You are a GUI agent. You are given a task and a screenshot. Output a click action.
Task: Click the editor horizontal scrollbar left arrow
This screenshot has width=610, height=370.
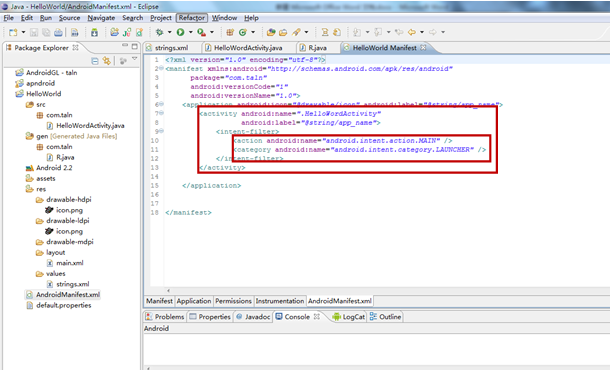(x=168, y=290)
